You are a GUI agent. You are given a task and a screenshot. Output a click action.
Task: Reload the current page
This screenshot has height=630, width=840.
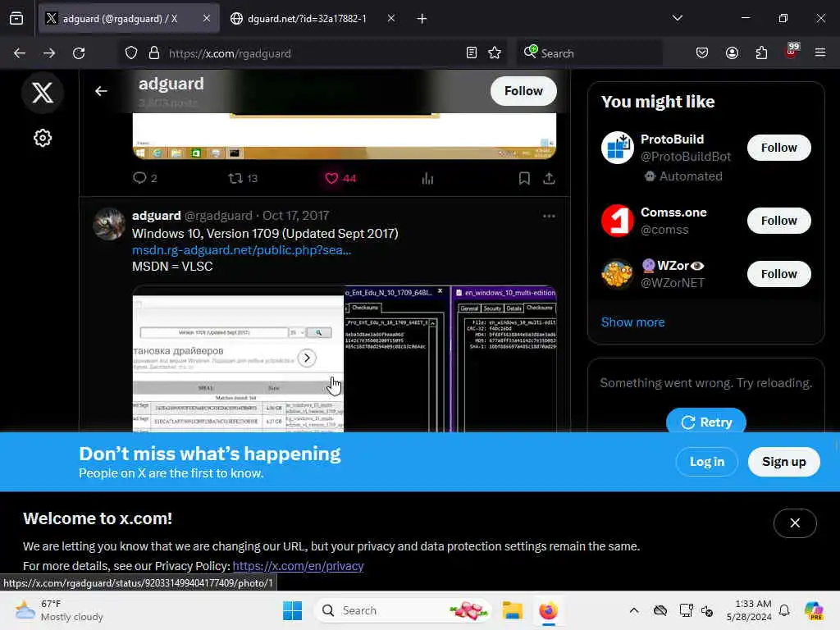tap(79, 53)
